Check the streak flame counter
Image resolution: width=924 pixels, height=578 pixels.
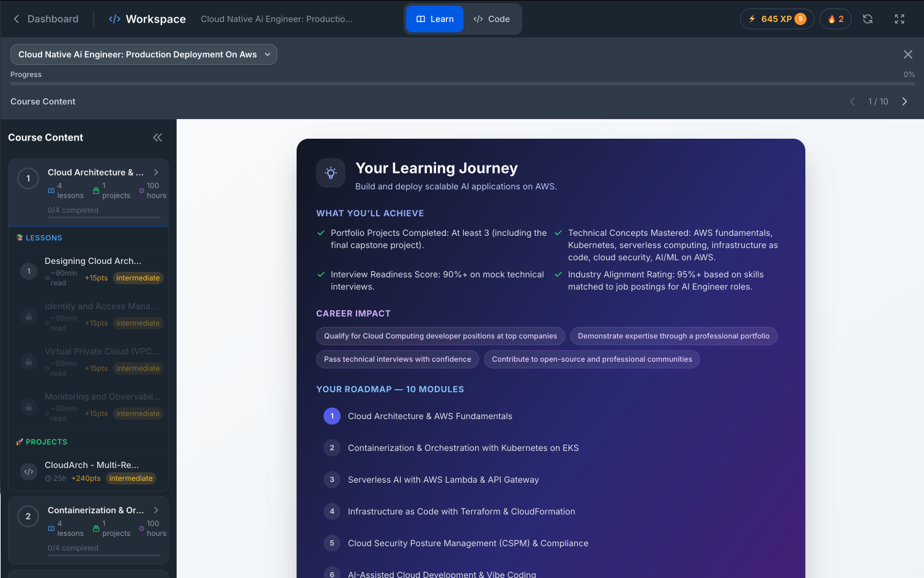coord(835,19)
